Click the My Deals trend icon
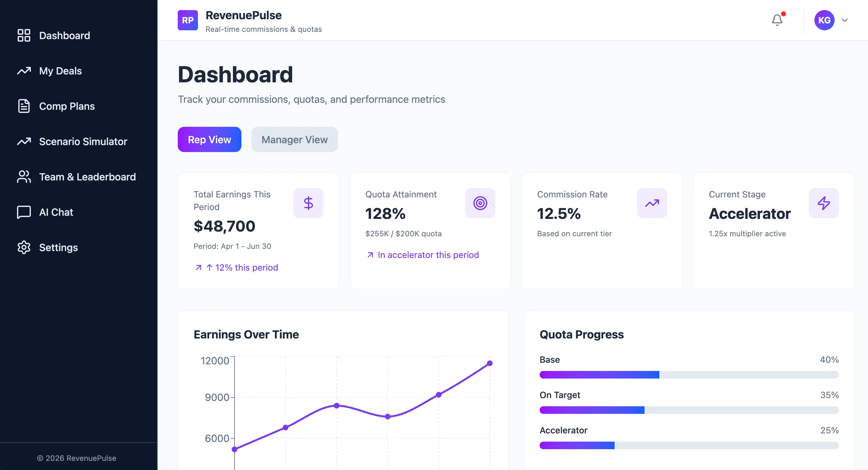 coord(24,71)
